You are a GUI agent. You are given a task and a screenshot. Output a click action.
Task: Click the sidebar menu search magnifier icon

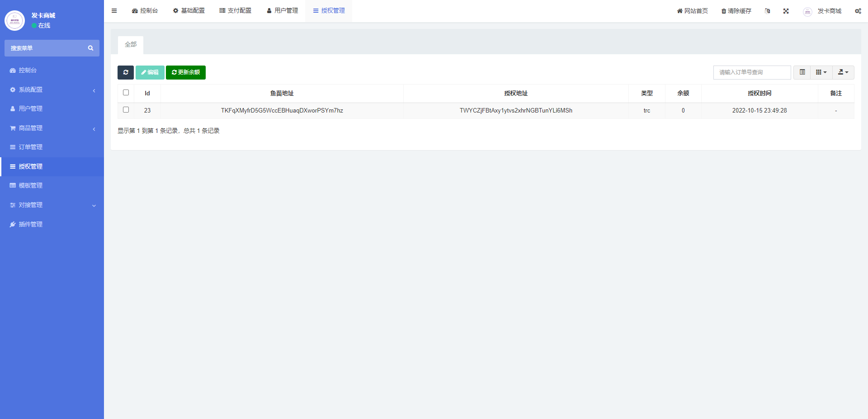point(90,48)
